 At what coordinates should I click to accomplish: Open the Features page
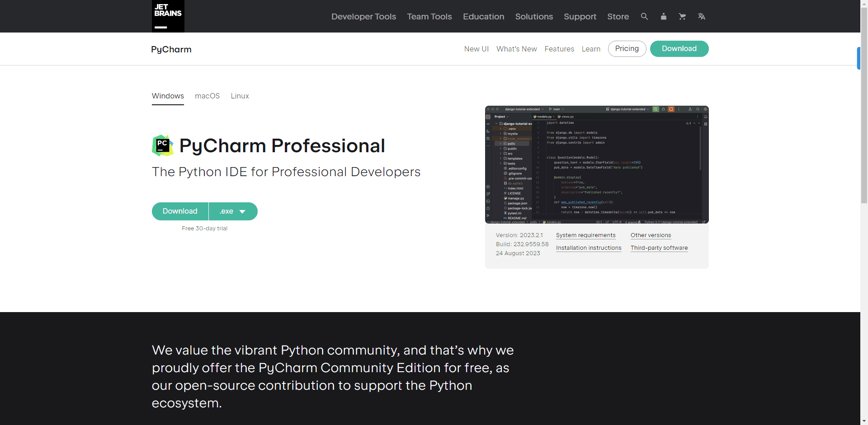(x=559, y=49)
